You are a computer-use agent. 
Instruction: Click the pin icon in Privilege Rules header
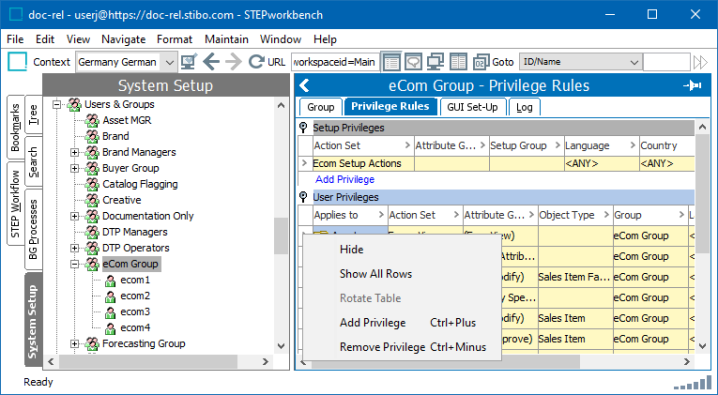[x=692, y=86]
